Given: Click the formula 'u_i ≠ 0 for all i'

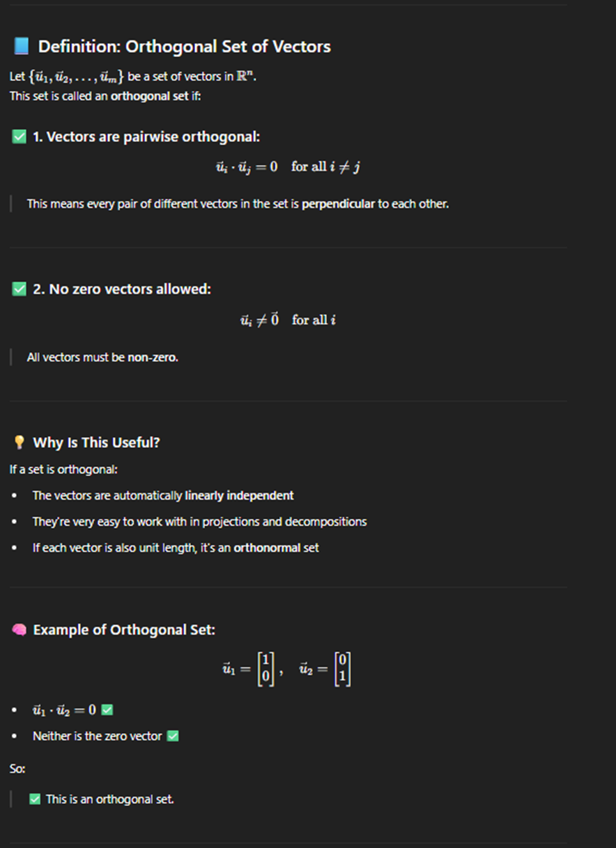Looking at the screenshot, I should tap(288, 320).
